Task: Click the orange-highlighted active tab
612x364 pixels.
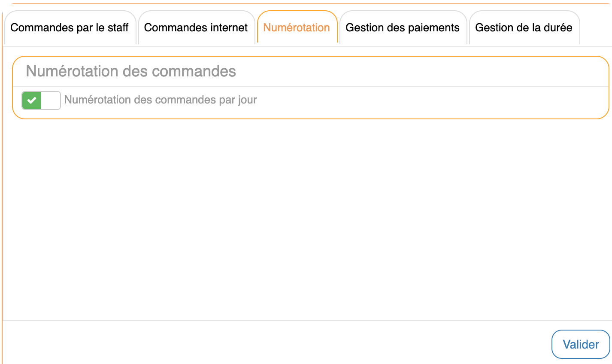Action: pos(297,28)
